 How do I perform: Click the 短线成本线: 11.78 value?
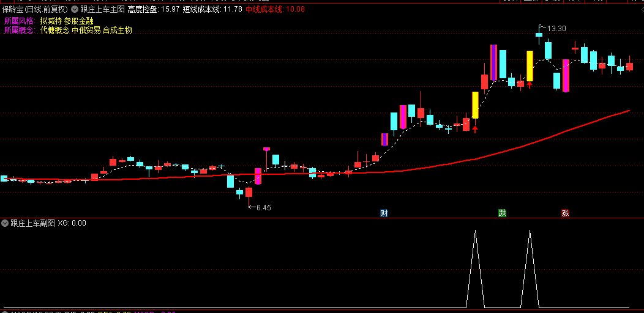(x=213, y=9)
